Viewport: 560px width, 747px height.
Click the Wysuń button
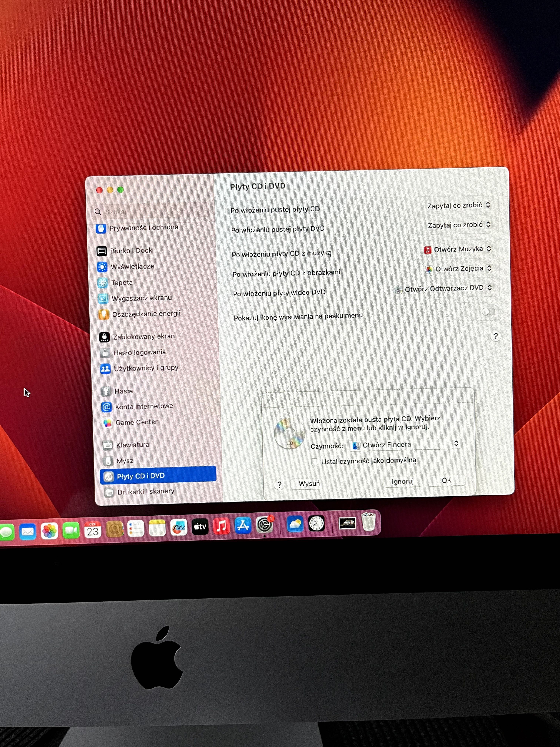tap(309, 484)
